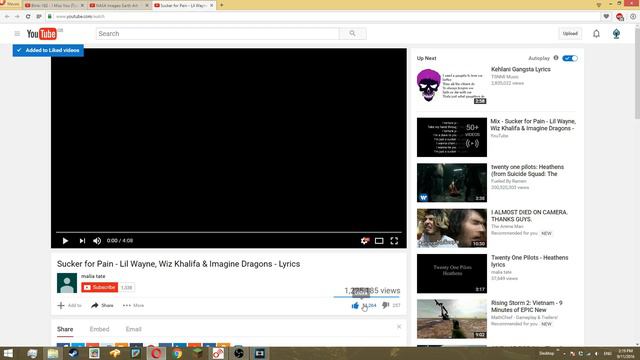Expand the More options menu
Viewport: 640px width, 360px height.
[133, 305]
